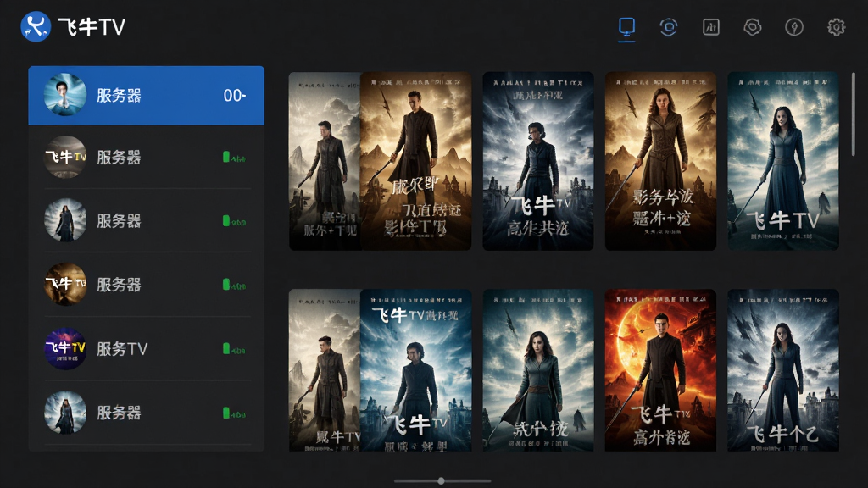Image resolution: width=868 pixels, height=488 pixels.
Task: Open the golden poster of man with sword
Action: pos(415,161)
